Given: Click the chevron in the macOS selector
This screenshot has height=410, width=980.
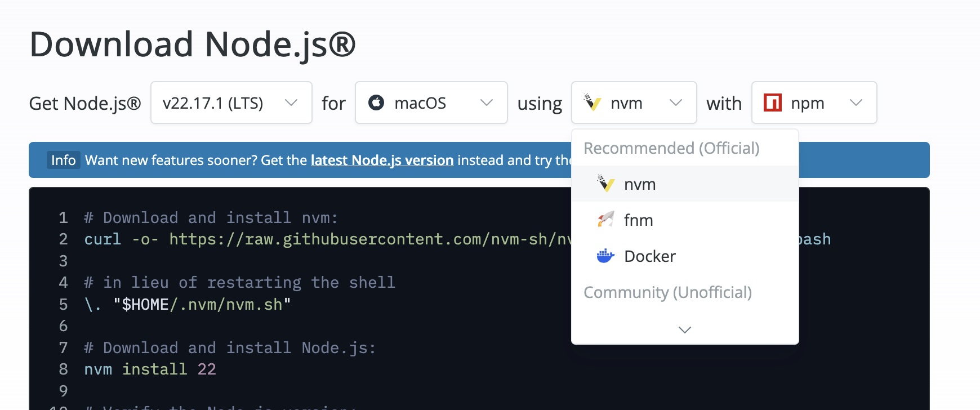Looking at the screenshot, I should pyautogui.click(x=487, y=102).
